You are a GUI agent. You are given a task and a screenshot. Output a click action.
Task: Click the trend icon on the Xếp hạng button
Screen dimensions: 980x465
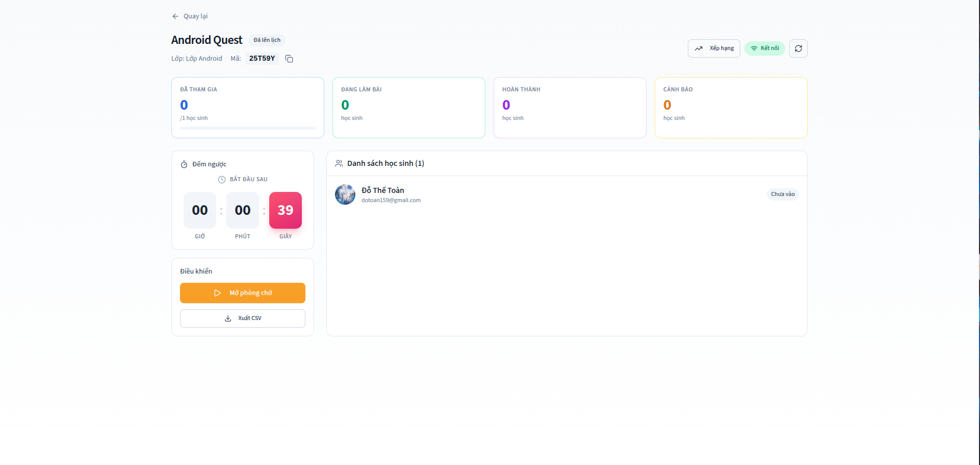pos(699,48)
